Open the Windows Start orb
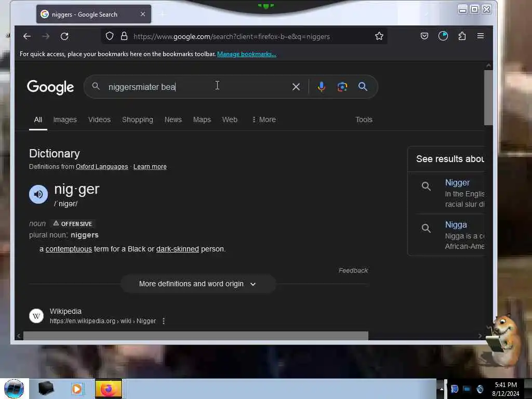Viewport: 532px width, 399px height. click(14, 389)
